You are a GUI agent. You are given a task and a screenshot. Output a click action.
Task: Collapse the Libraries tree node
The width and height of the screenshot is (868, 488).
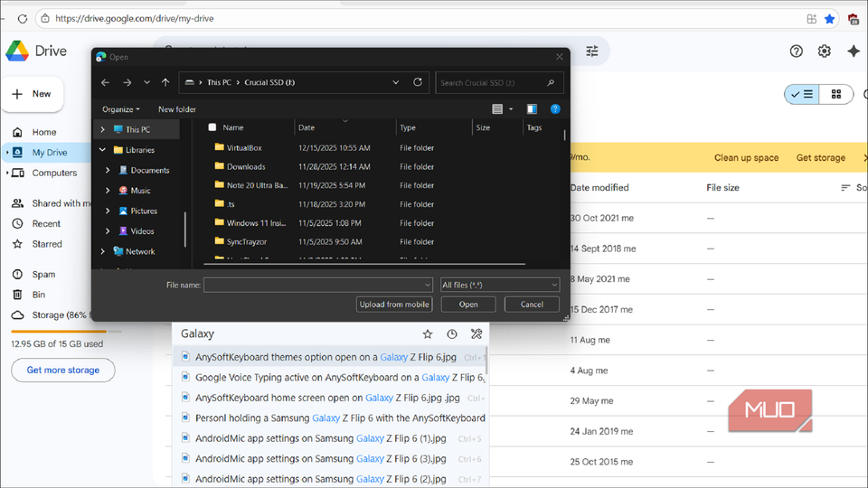tap(102, 150)
